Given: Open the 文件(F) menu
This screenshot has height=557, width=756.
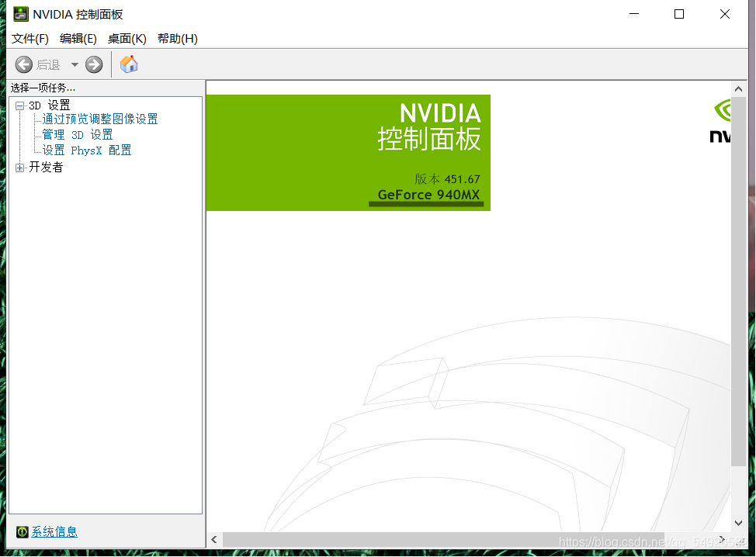Looking at the screenshot, I should coord(30,39).
